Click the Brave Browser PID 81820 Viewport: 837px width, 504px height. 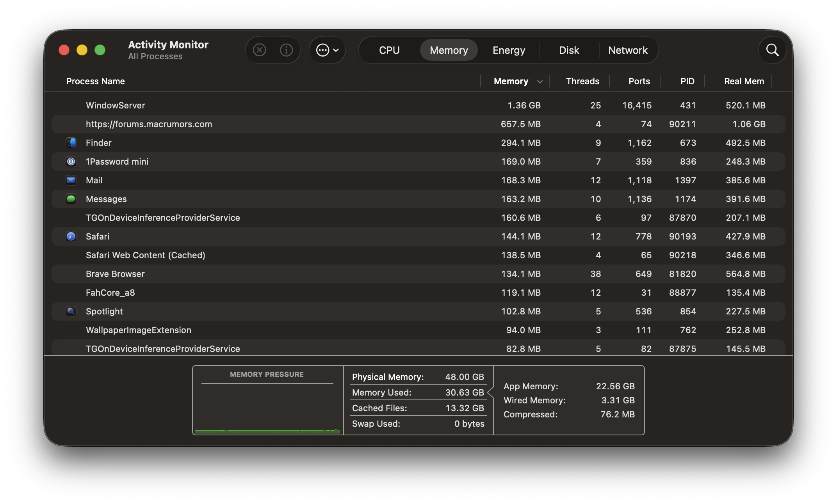pyautogui.click(x=682, y=274)
